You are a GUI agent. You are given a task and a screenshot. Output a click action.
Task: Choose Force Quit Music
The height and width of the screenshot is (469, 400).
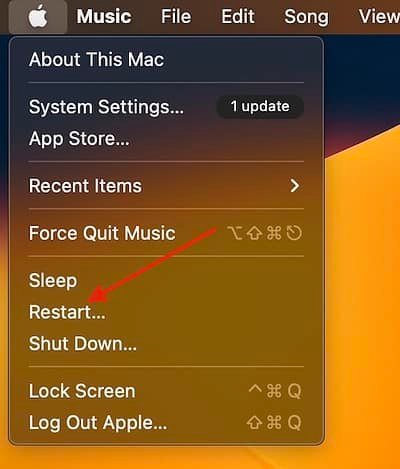(166, 233)
